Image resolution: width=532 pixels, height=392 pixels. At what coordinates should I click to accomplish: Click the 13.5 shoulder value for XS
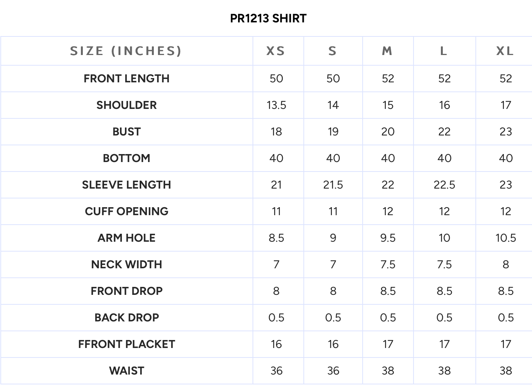click(276, 105)
